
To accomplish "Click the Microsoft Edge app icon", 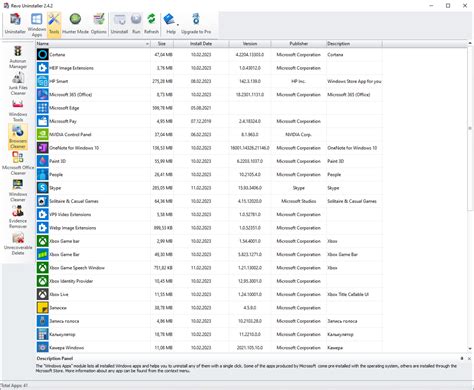I will [x=43, y=108].
